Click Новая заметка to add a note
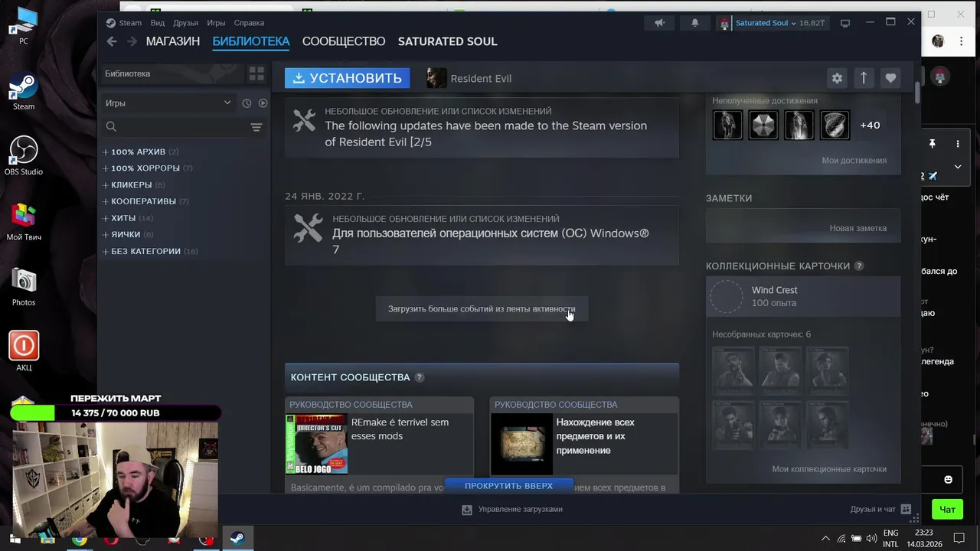Image resolution: width=980 pixels, height=551 pixels. pos(858,228)
